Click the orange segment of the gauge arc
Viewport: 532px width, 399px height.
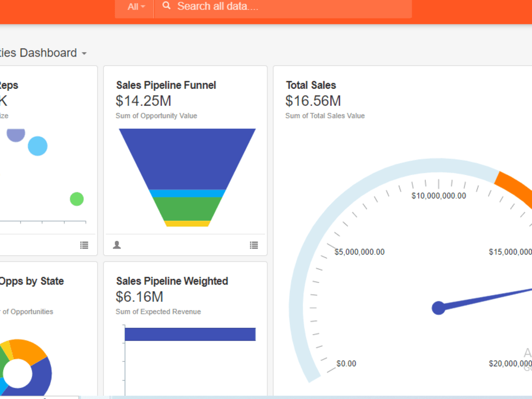coord(516,189)
